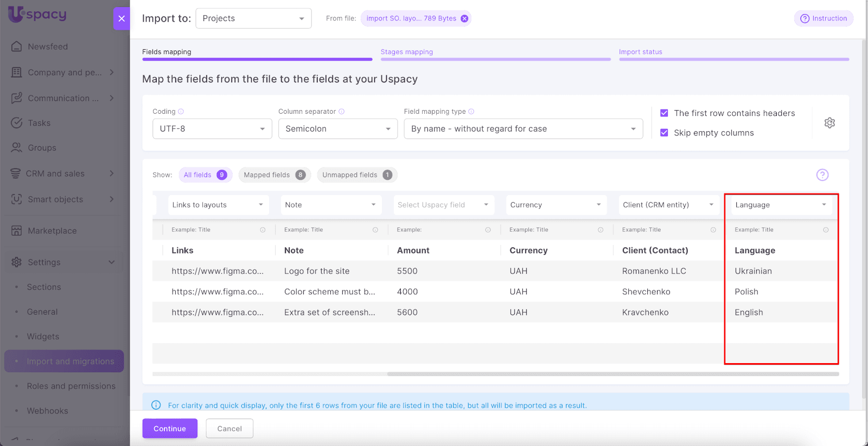Click the info icon next to Coding
This screenshot has height=446, width=868.
click(x=181, y=112)
